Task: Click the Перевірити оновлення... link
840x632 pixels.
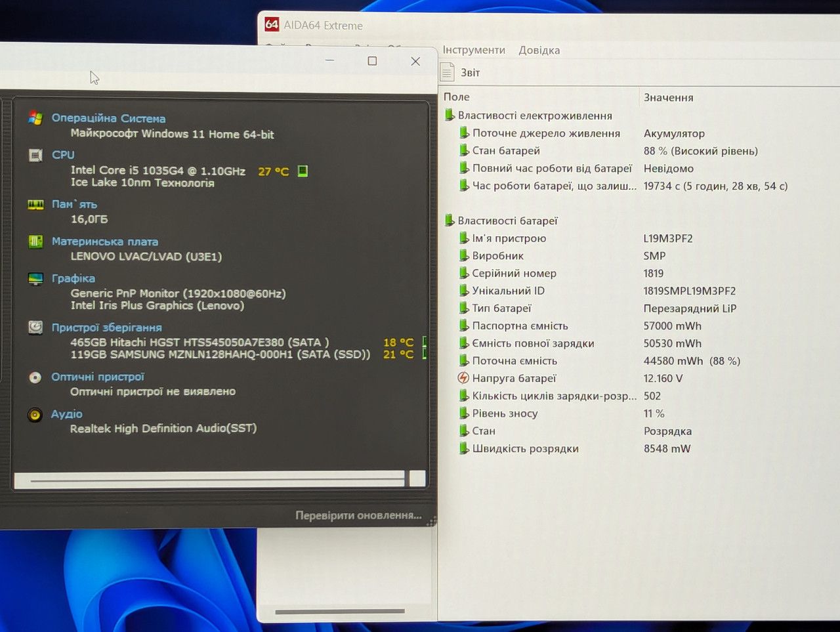Action: click(x=358, y=515)
